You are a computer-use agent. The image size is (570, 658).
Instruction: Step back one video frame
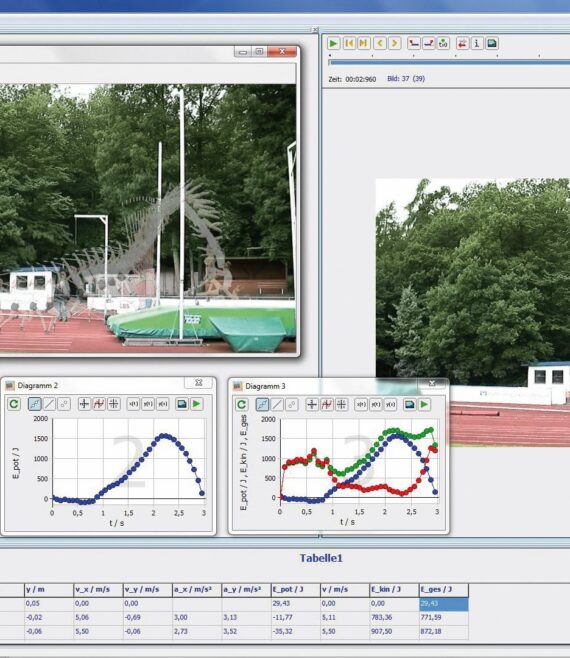click(380, 43)
